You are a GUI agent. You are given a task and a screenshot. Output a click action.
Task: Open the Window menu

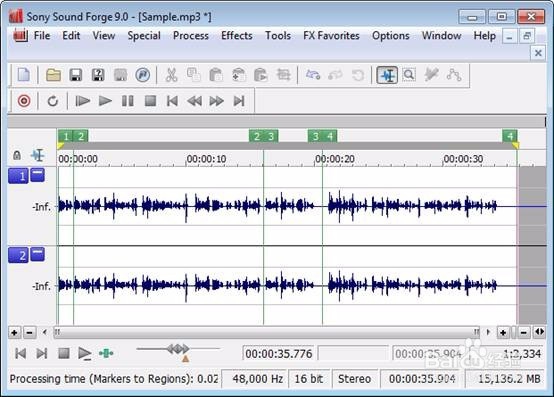point(442,36)
